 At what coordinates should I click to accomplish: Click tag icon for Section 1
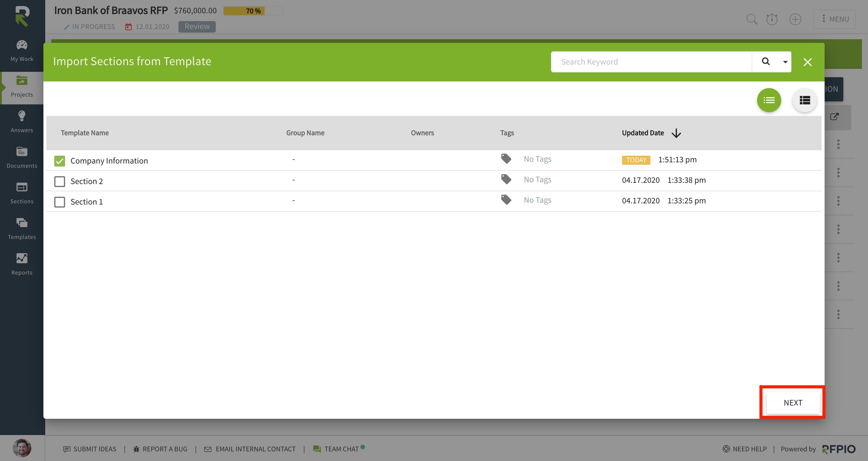(x=506, y=200)
